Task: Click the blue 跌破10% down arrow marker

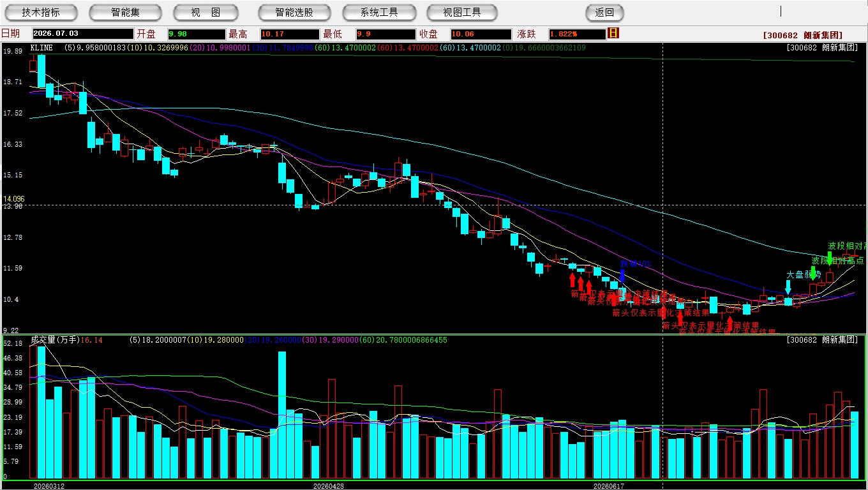Action: click(622, 276)
